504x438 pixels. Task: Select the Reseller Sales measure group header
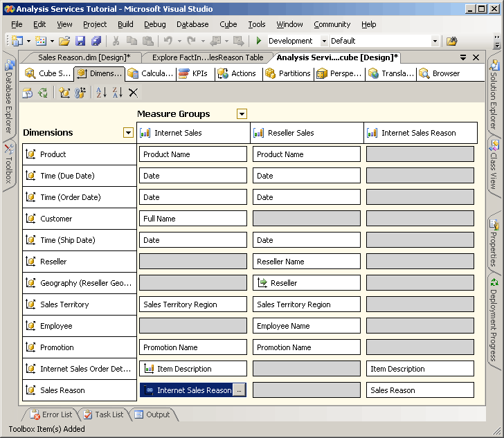pos(307,133)
